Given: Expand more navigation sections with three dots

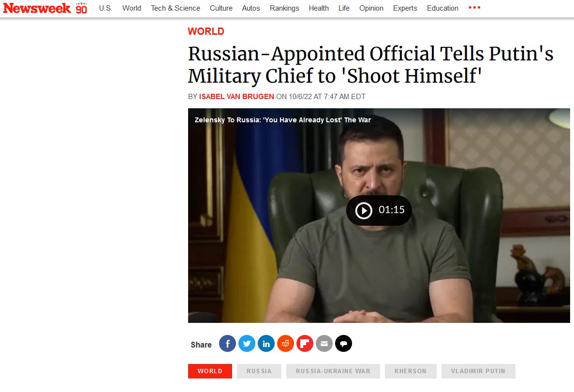Looking at the screenshot, I should point(474,8).
